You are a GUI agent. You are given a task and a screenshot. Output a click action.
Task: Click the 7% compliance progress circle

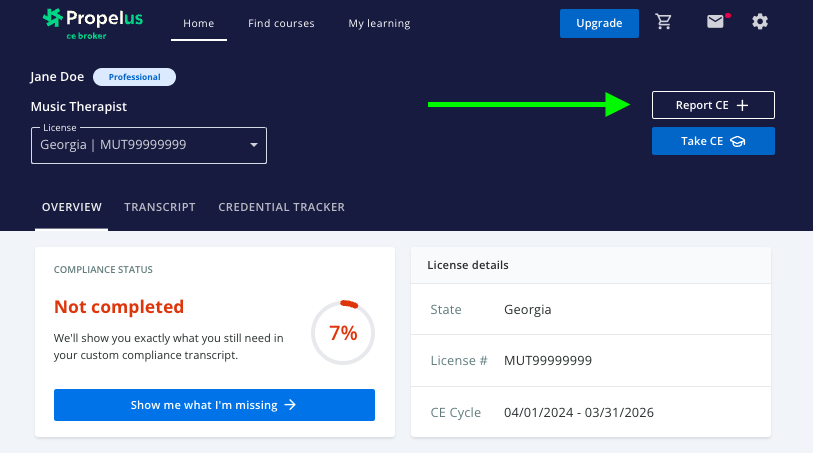coord(343,333)
